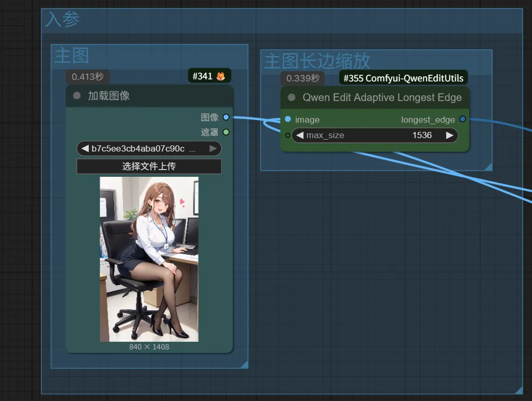Collapse the Qwen Edit Adaptive Longest Edge node
532x401 pixels.
[x=292, y=97]
